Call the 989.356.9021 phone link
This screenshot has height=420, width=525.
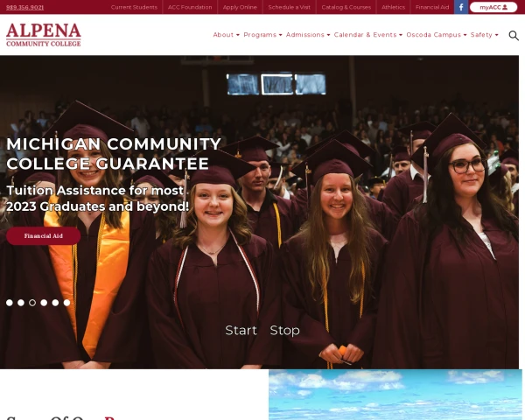[24, 7]
